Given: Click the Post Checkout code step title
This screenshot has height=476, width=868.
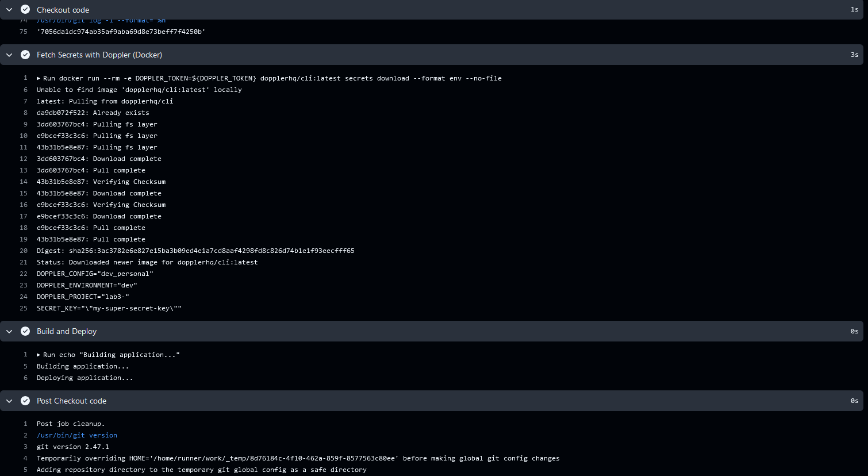Looking at the screenshot, I should [x=71, y=401].
